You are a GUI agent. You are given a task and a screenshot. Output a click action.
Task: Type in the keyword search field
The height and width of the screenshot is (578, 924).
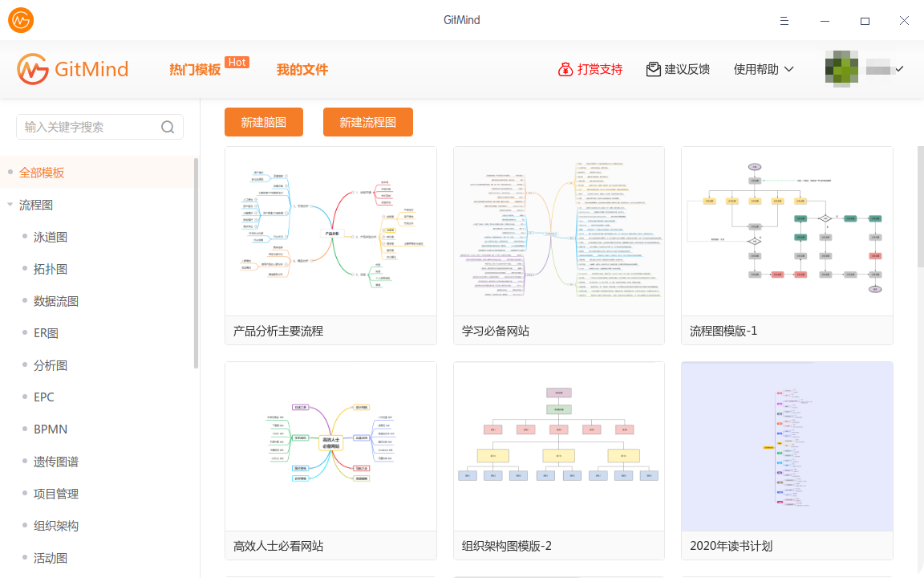coord(88,127)
